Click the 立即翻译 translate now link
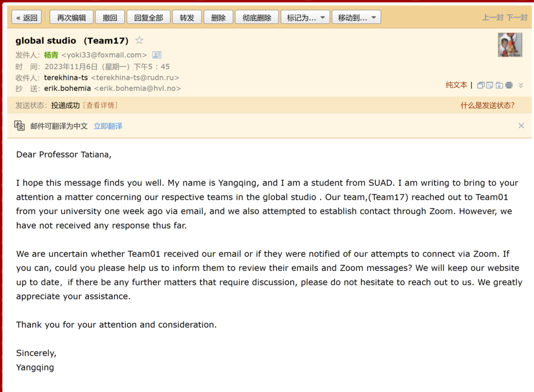 click(x=108, y=126)
